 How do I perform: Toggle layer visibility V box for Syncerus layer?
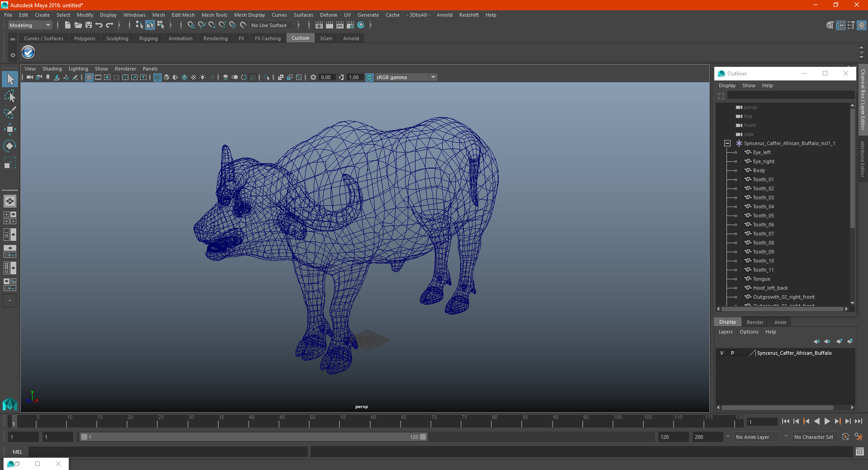722,353
